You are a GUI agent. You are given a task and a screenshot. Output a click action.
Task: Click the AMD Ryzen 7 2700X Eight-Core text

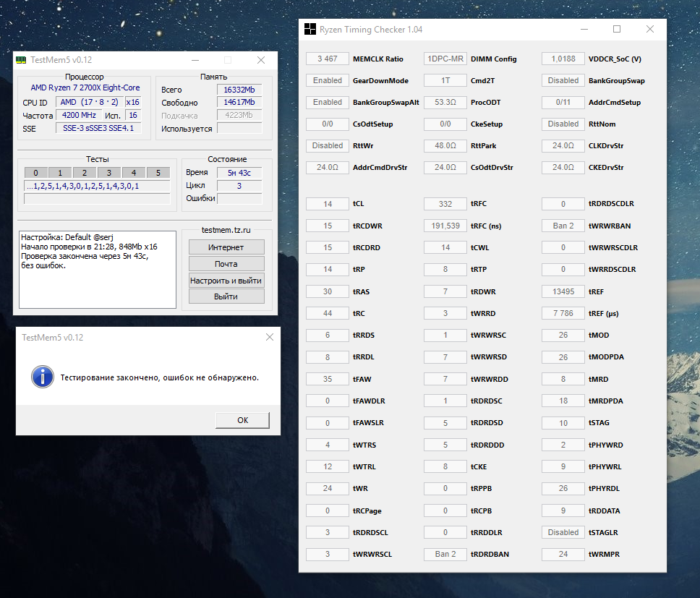pyautogui.click(x=85, y=88)
